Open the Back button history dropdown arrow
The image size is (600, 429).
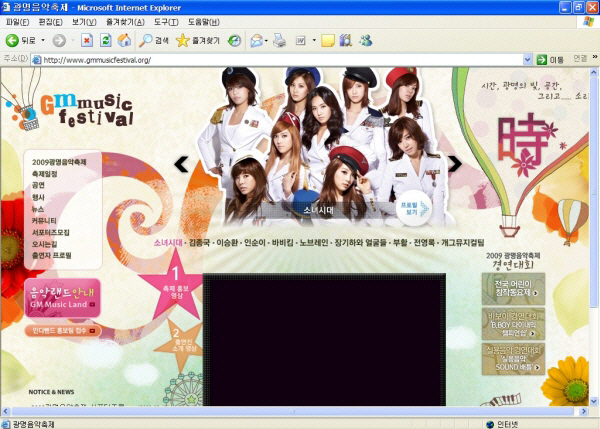point(42,40)
